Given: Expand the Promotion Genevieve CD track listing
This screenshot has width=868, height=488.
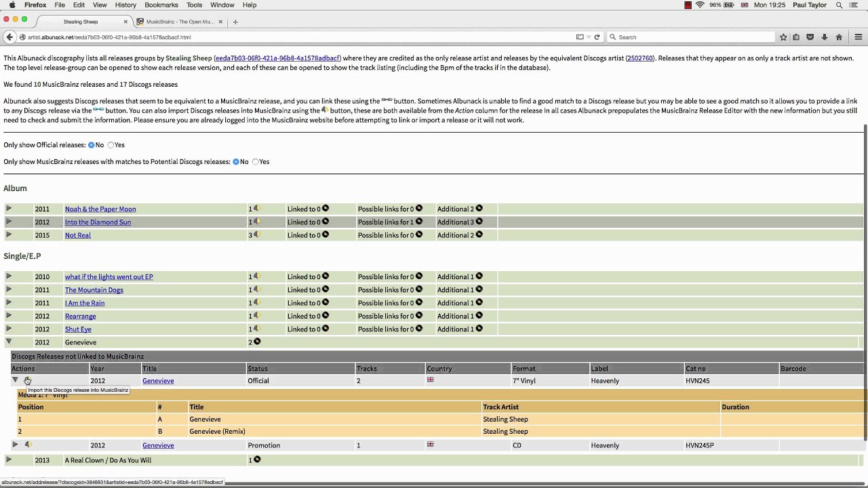Looking at the screenshot, I should pyautogui.click(x=15, y=445).
